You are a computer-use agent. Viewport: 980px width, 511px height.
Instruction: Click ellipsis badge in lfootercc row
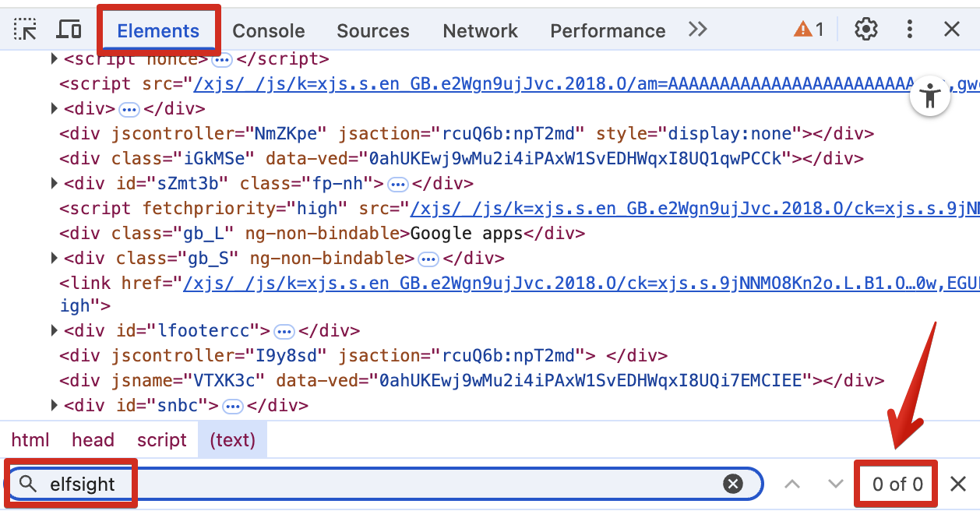pyautogui.click(x=284, y=333)
